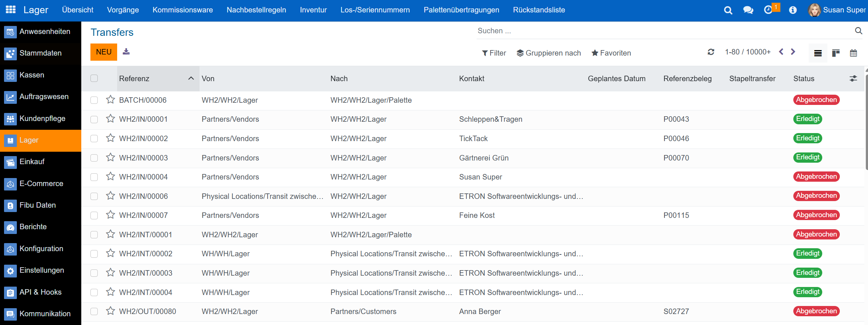Viewport: 868px width, 325px height.
Task: Star the WH2/IN/00001 transfer
Action: (111, 118)
